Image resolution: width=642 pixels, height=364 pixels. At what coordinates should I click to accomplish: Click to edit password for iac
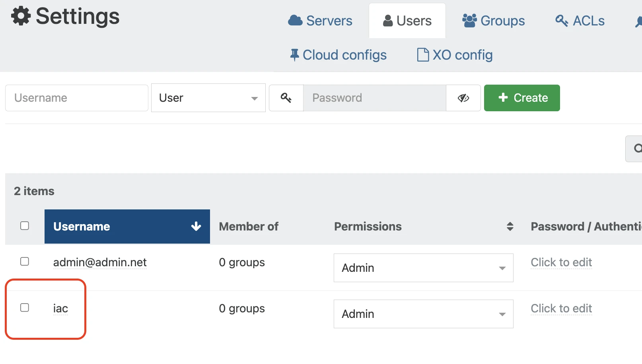click(x=561, y=308)
